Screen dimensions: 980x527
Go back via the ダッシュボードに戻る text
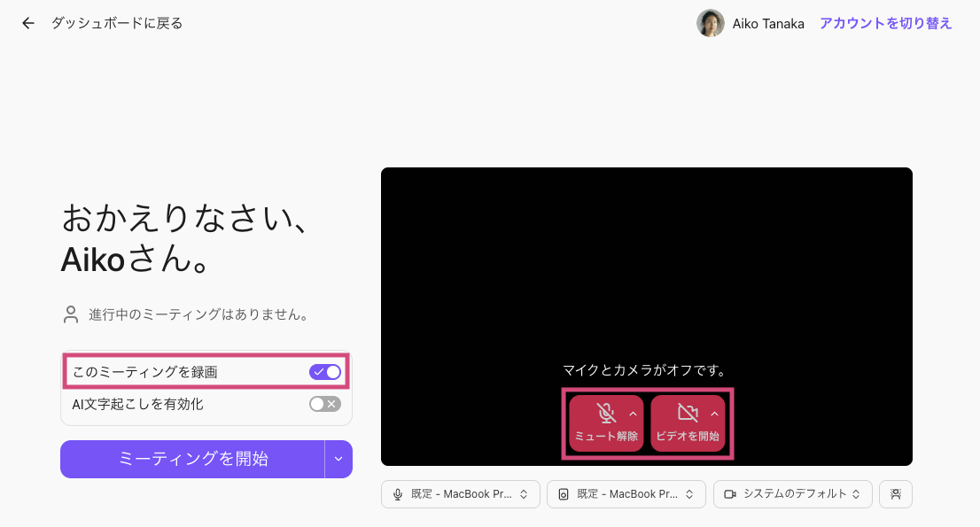click(117, 23)
